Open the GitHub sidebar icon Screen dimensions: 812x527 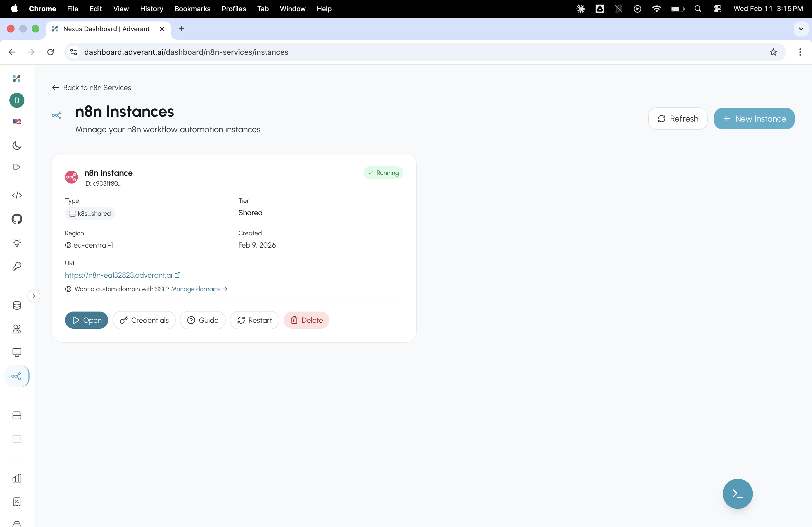(x=16, y=219)
